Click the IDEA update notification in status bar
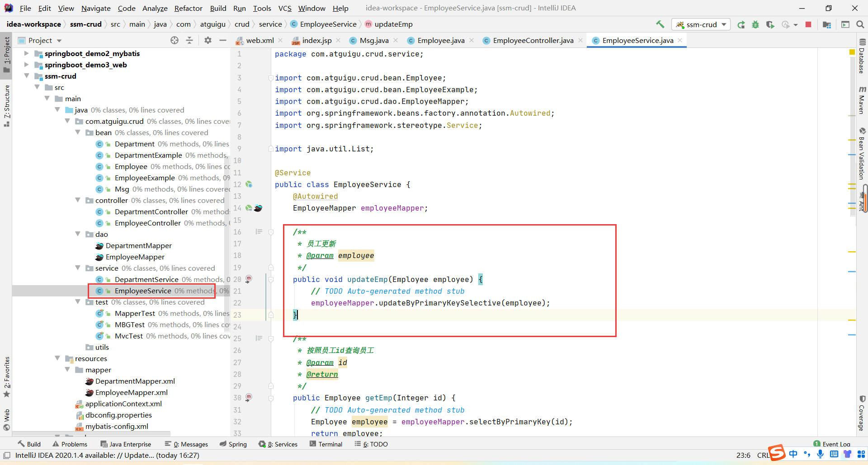This screenshot has height=465, width=868. click(x=107, y=456)
